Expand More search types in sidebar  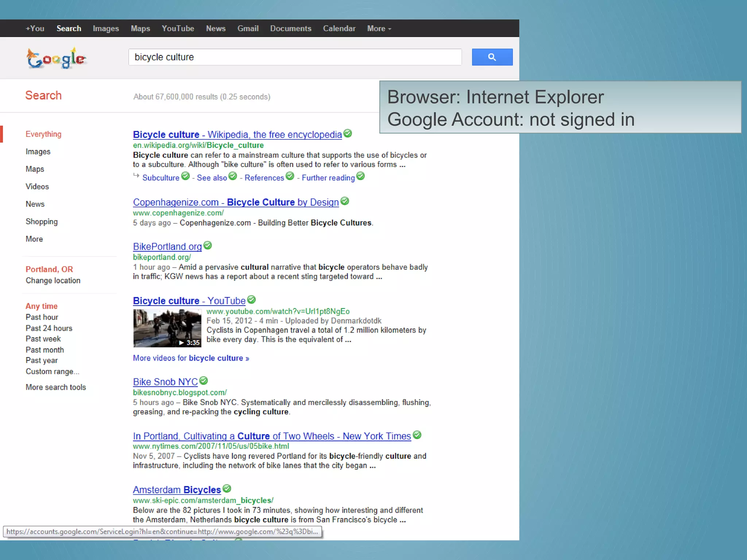34,239
